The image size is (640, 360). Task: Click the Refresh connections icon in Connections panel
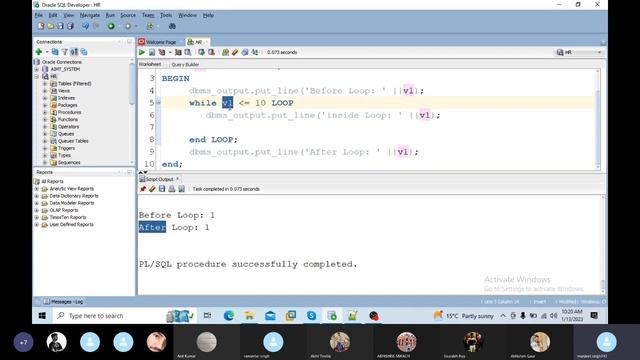(x=55, y=52)
